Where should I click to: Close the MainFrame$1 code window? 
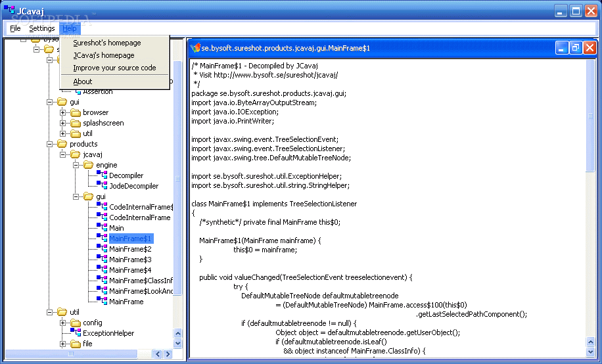click(x=590, y=48)
